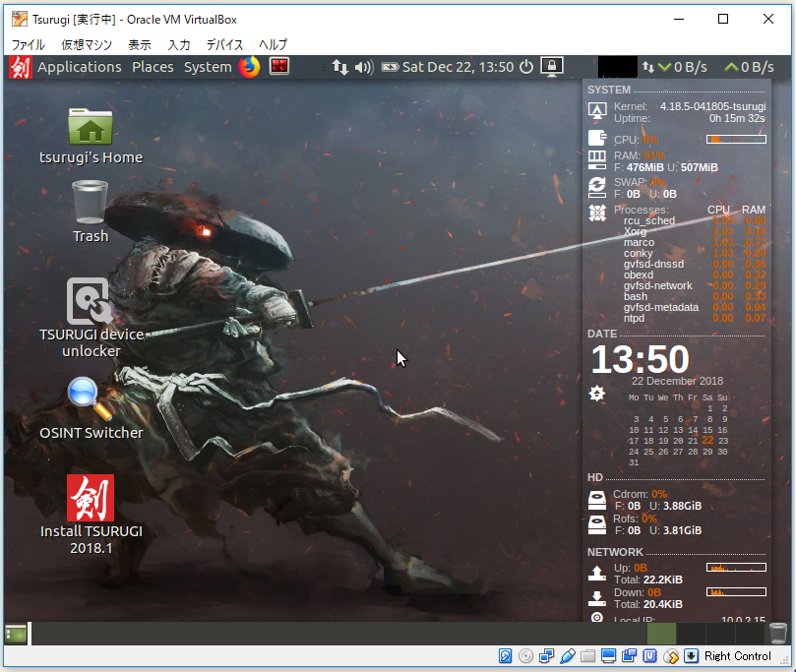Click the Sat Dec 22, 13:50 panel clock
Screen dimensions: 796x672
click(x=458, y=67)
